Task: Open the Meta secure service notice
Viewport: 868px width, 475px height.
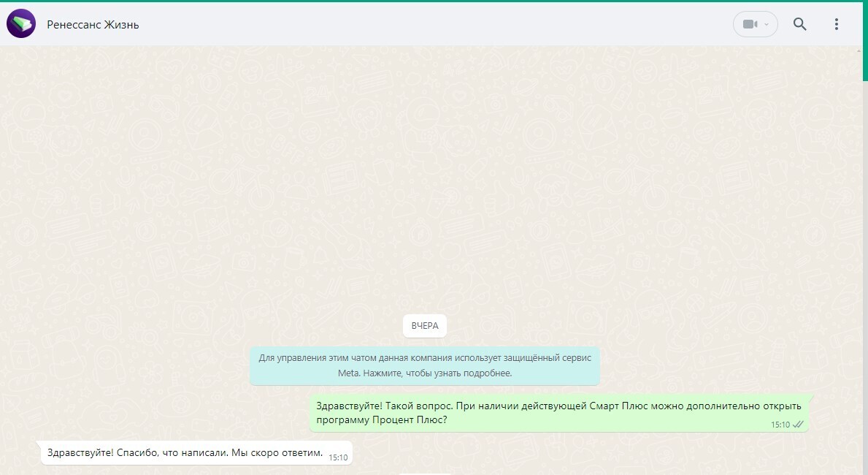Action: (x=424, y=365)
